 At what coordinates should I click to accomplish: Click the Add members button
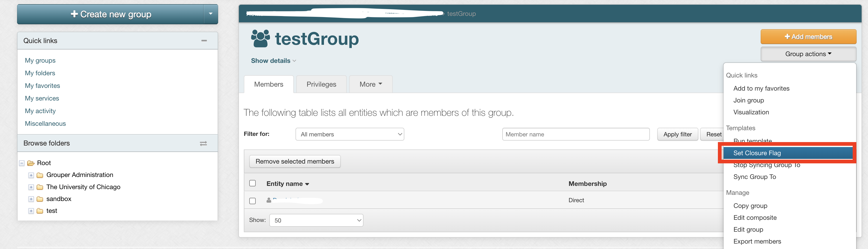(x=808, y=37)
